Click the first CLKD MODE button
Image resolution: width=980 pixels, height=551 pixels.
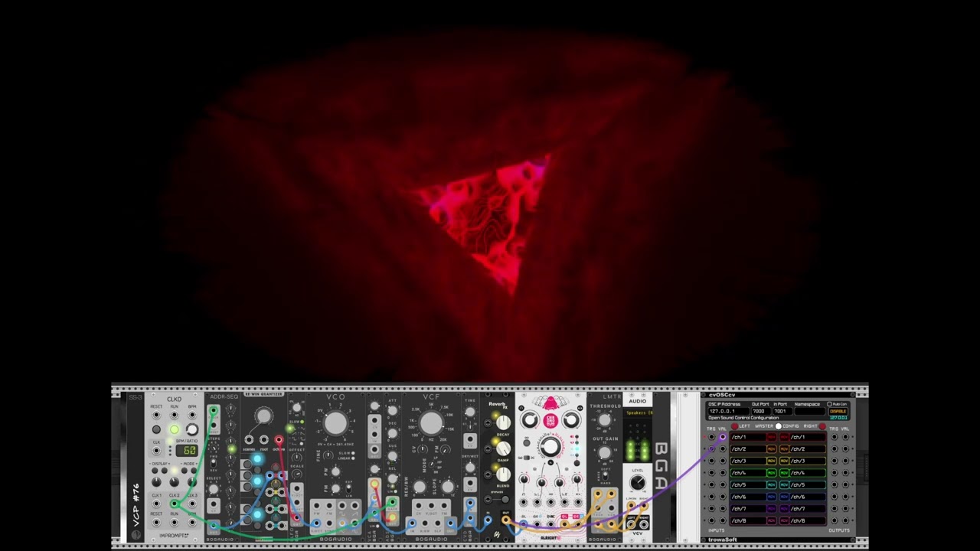(x=185, y=471)
